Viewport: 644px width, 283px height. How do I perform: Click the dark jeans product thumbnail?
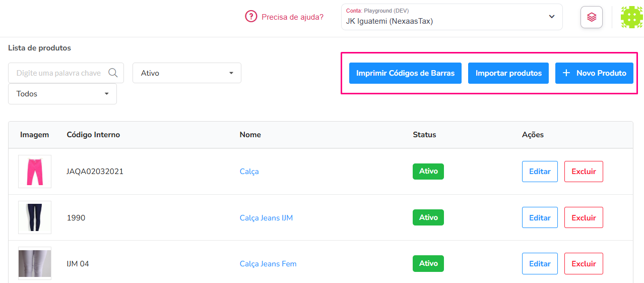[35, 217]
